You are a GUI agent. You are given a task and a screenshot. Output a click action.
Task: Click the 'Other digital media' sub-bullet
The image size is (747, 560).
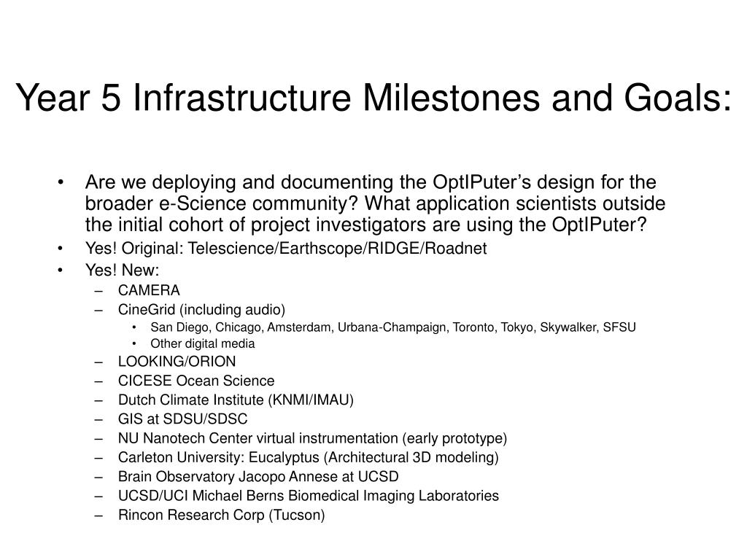click(203, 344)
